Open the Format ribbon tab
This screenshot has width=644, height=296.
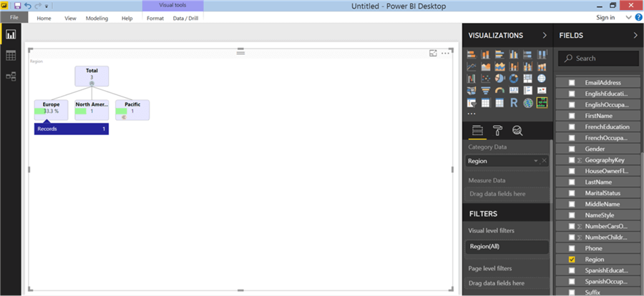coord(155,18)
